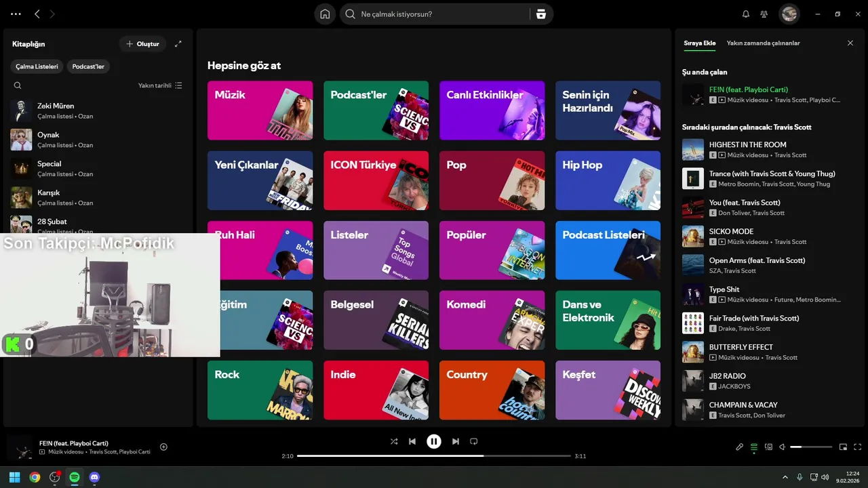Open the 'Yakın tarihli' sort dropdown
Screen dimensions: 868x488
coord(160,85)
